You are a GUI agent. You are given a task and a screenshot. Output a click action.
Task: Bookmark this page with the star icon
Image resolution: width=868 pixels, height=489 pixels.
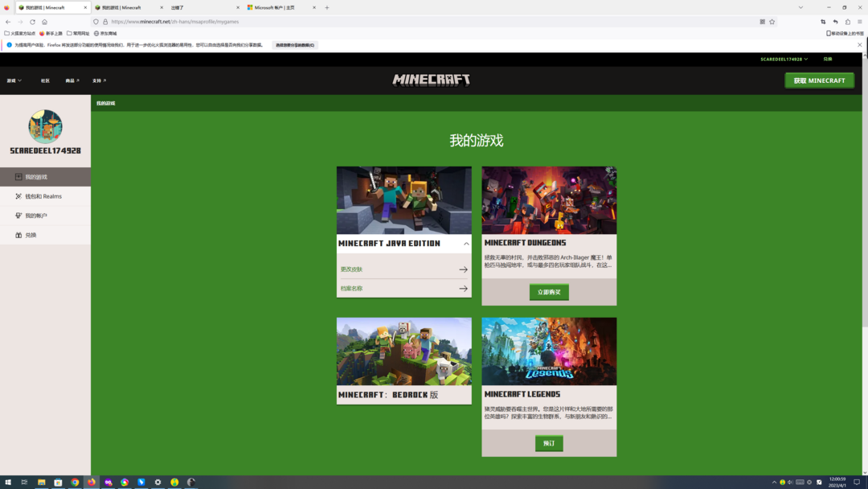(x=772, y=22)
